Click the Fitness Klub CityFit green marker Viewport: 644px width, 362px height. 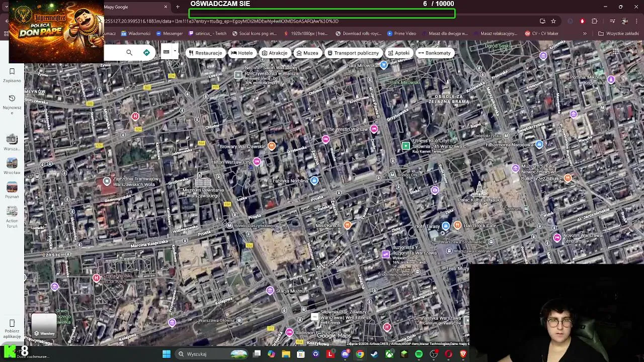click(406, 146)
